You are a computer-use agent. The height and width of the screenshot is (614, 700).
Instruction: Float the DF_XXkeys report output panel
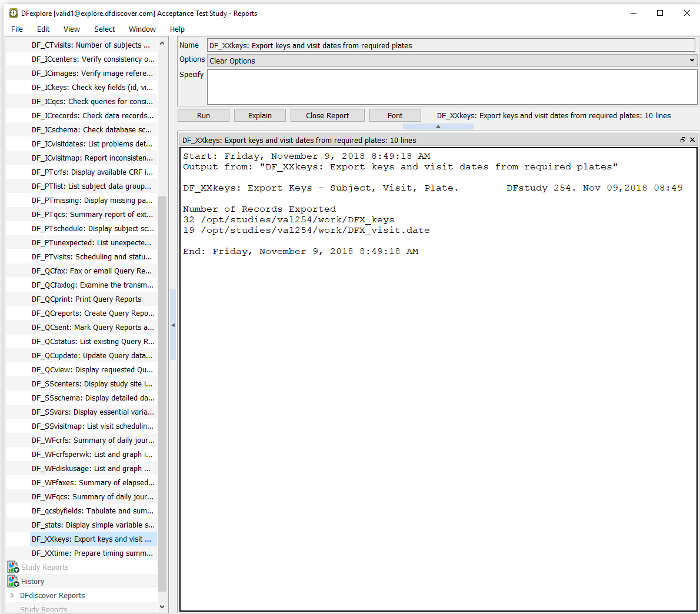pyautogui.click(x=683, y=140)
